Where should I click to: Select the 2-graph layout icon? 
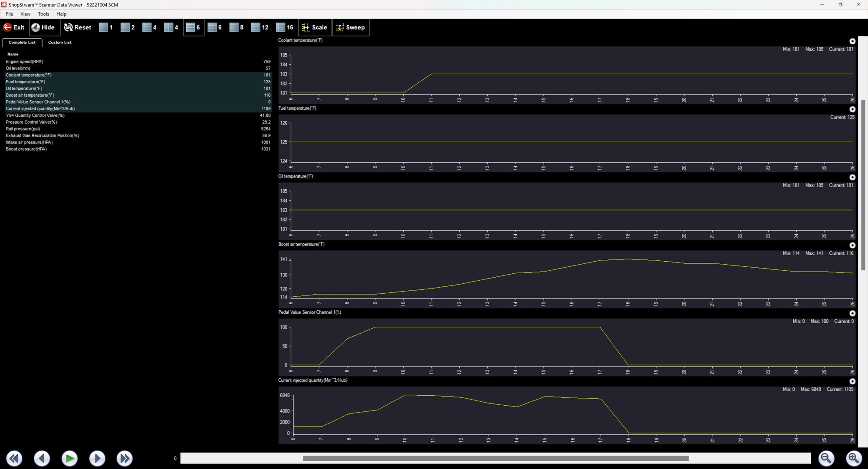click(x=128, y=27)
